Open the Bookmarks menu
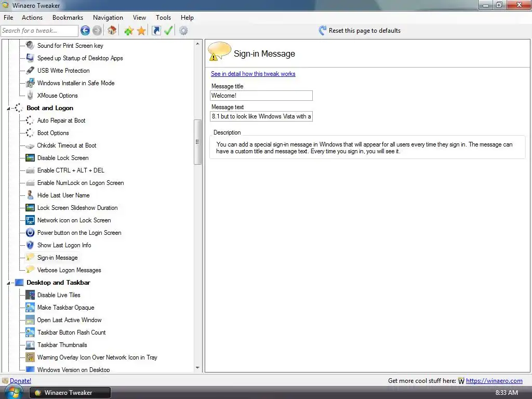 coord(68,18)
